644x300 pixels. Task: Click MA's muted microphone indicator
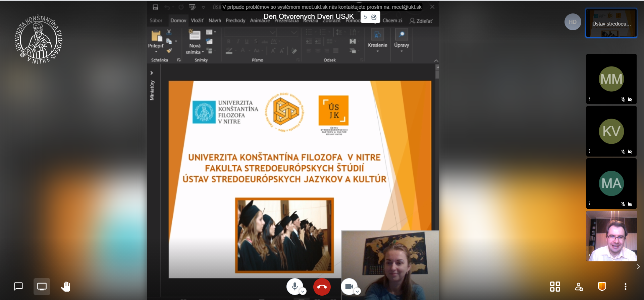click(623, 204)
